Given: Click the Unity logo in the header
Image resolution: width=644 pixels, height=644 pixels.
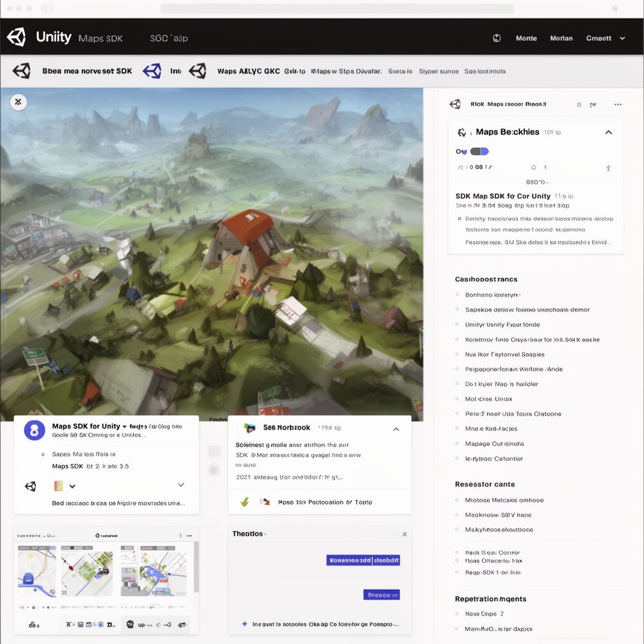Looking at the screenshot, I should pos(16,37).
